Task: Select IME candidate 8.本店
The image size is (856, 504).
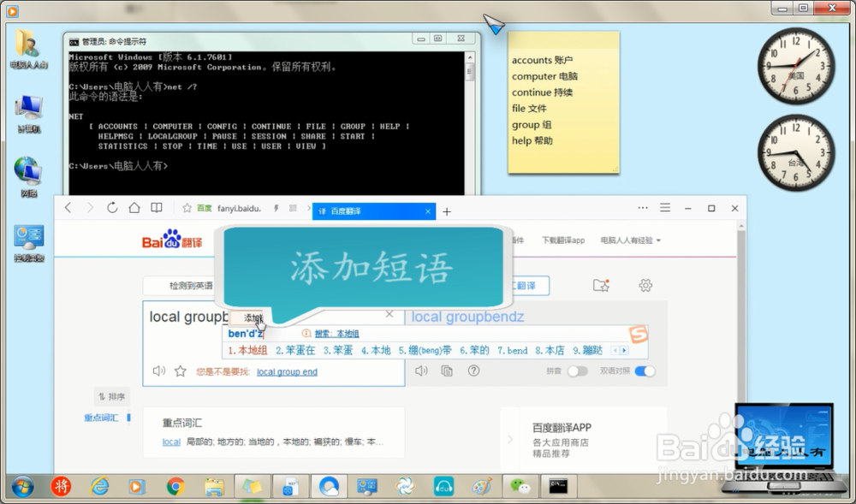Action: pyautogui.click(x=550, y=351)
